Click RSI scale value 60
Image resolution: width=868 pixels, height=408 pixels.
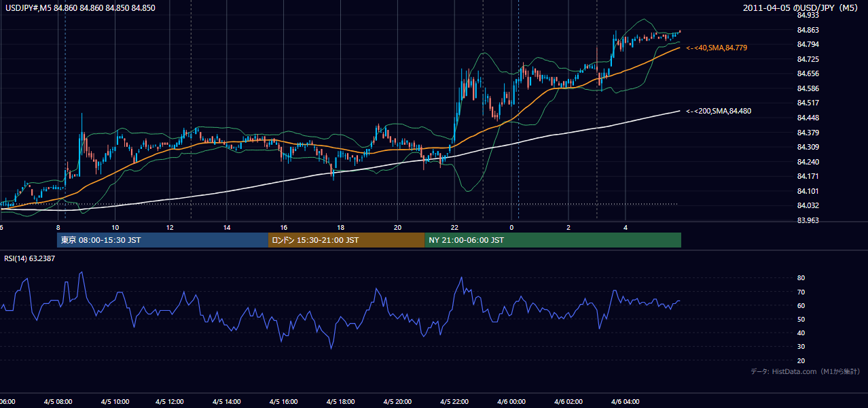[x=801, y=305]
